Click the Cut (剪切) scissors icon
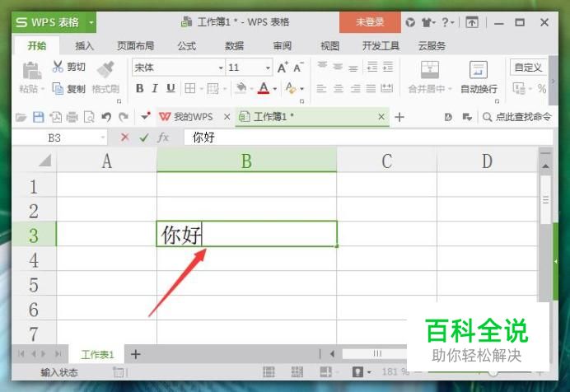Viewport: 570px width, 392px height. point(58,67)
